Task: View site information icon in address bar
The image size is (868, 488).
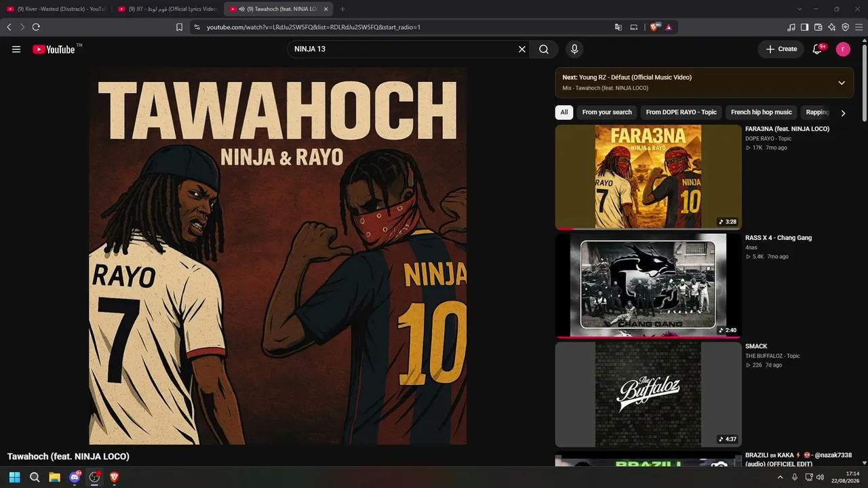Action: point(197,27)
